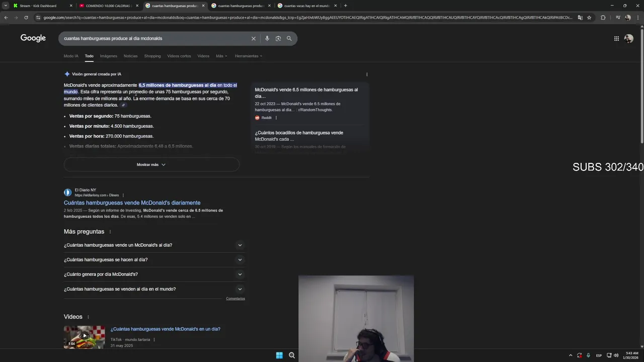The image size is (644, 362).
Task: Open ¿Cuántos bocadillos de hamburguesa source card
Action: click(299, 136)
